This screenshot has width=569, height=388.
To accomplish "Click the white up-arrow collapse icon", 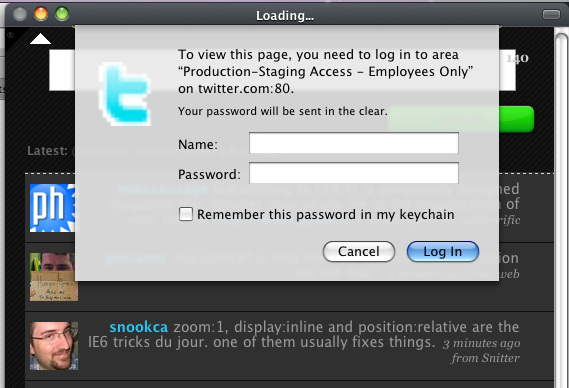I will (40, 39).
